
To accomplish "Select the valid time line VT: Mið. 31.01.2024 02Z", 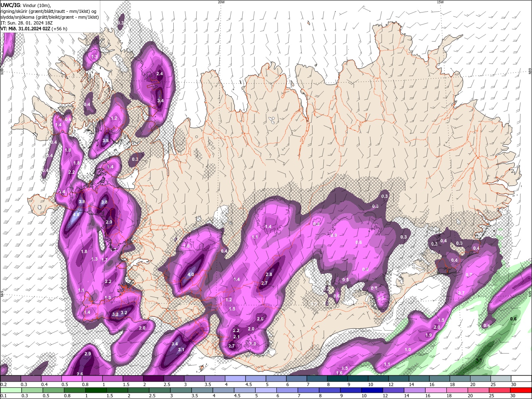I will pyautogui.click(x=25, y=29).
